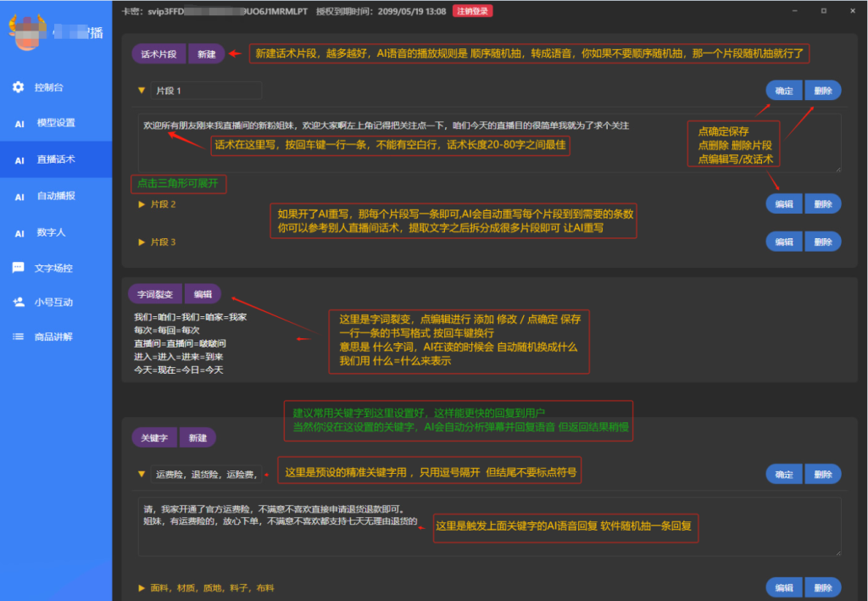Go to the 自动播报 section
This screenshot has width=868, height=601.
click(56, 196)
